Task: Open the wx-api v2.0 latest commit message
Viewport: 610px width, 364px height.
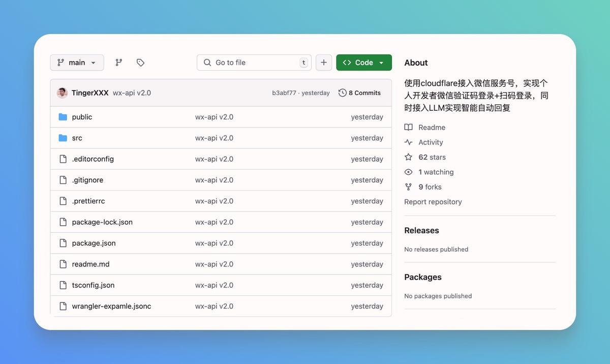Action: point(132,93)
